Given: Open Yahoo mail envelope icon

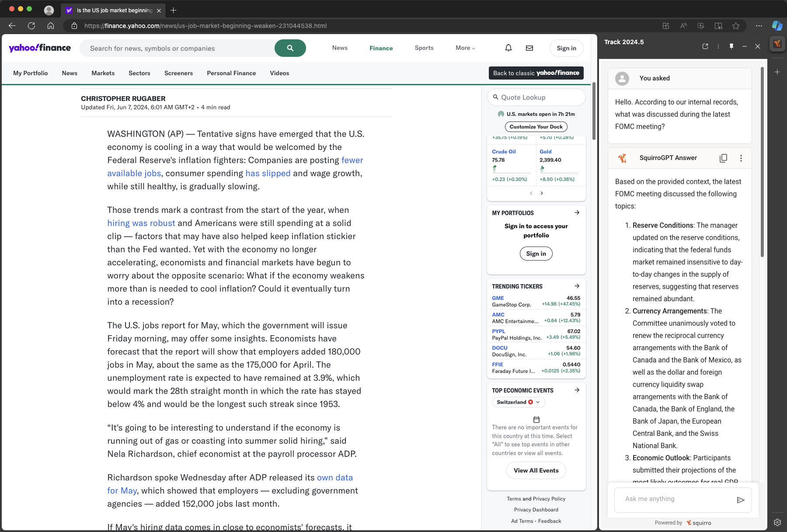Looking at the screenshot, I should [x=529, y=48].
